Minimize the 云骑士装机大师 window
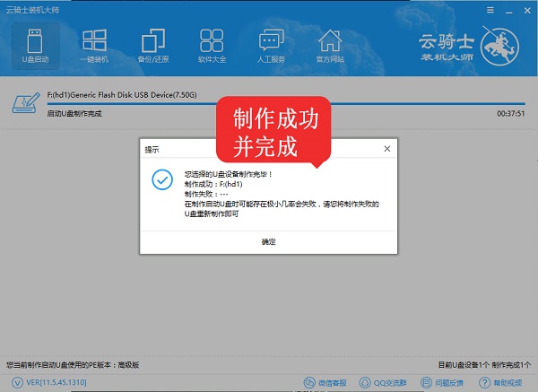The height and width of the screenshot is (392, 538). [x=508, y=11]
